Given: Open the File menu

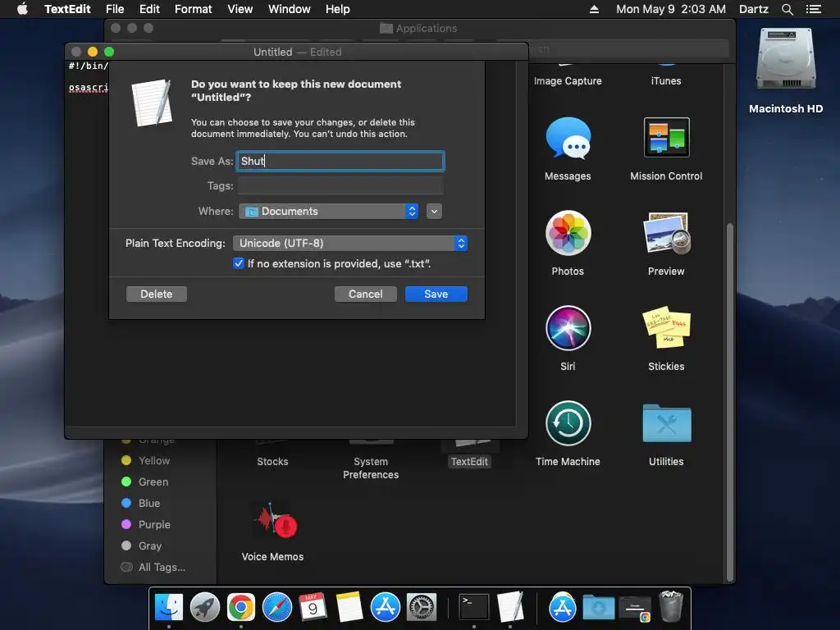Looking at the screenshot, I should [115, 9].
